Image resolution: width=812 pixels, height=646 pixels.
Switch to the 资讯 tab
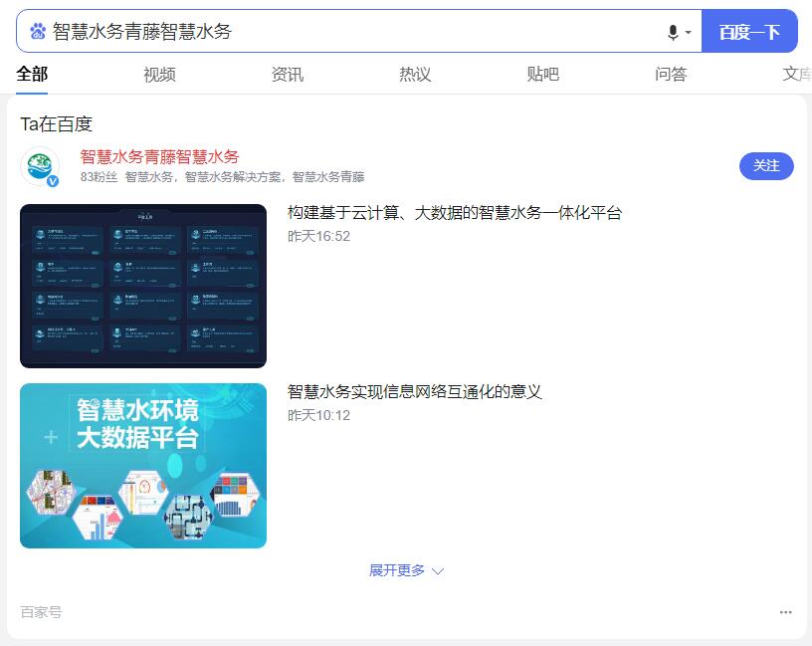(x=288, y=74)
